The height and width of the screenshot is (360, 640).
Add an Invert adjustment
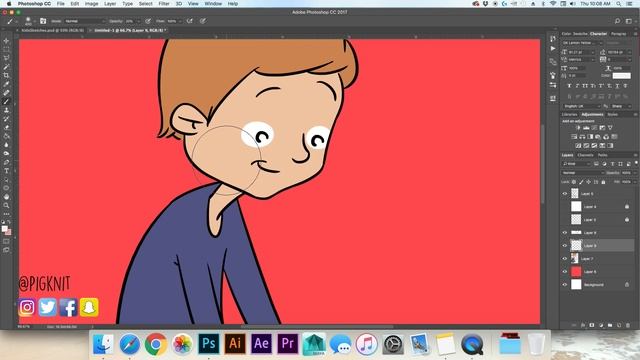coord(578,146)
